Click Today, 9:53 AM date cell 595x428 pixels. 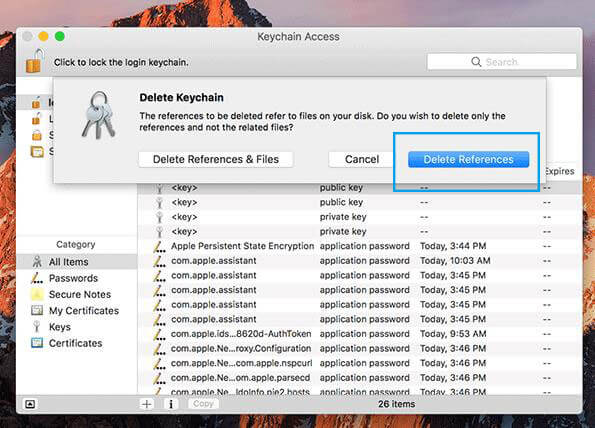[453, 334]
